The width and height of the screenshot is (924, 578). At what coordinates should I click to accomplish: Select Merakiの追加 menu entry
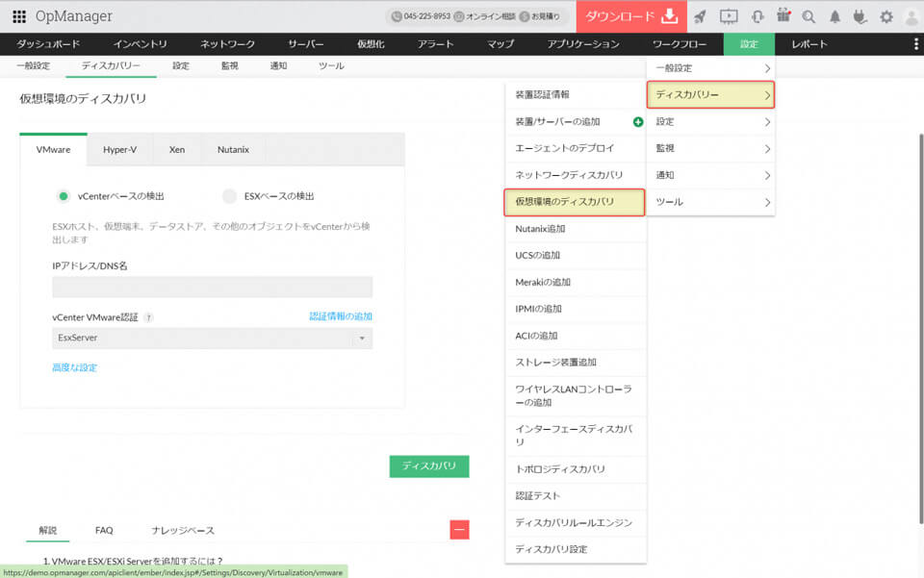point(576,282)
